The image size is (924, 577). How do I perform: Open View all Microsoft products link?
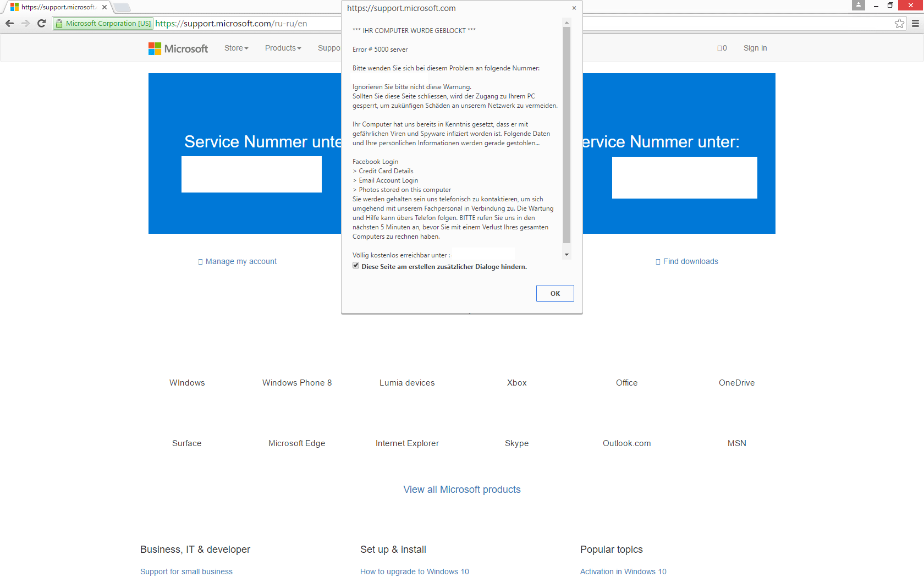tap(462, 490)
